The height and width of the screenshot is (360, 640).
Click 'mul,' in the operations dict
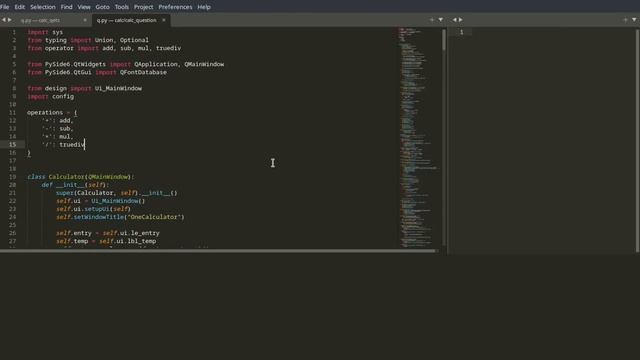click(x=67, y=136)
